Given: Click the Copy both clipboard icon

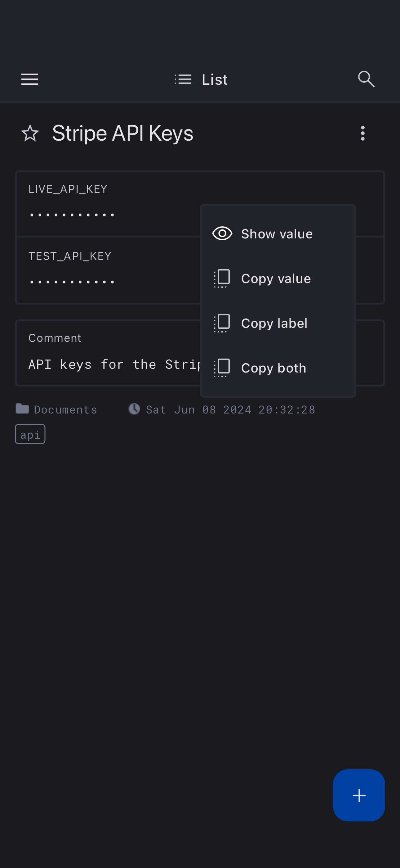Looking at the screenshot, I should click(x=222, y=368).
